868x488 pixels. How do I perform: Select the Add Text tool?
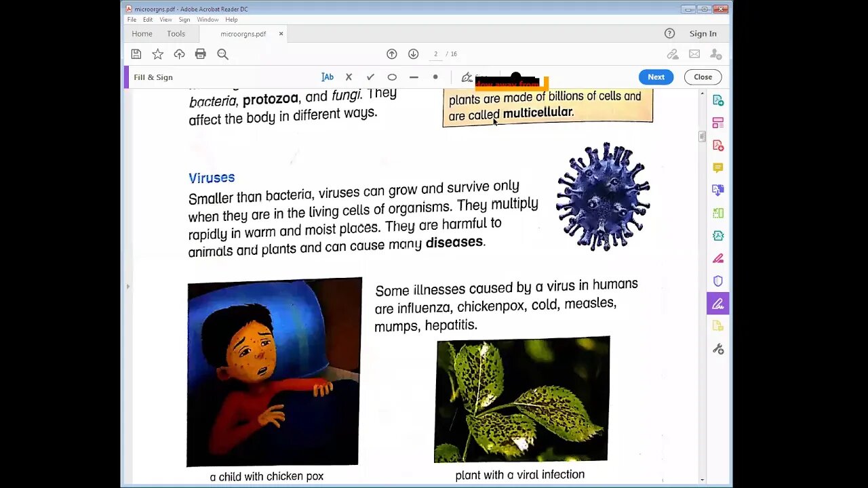pos(328,77)
